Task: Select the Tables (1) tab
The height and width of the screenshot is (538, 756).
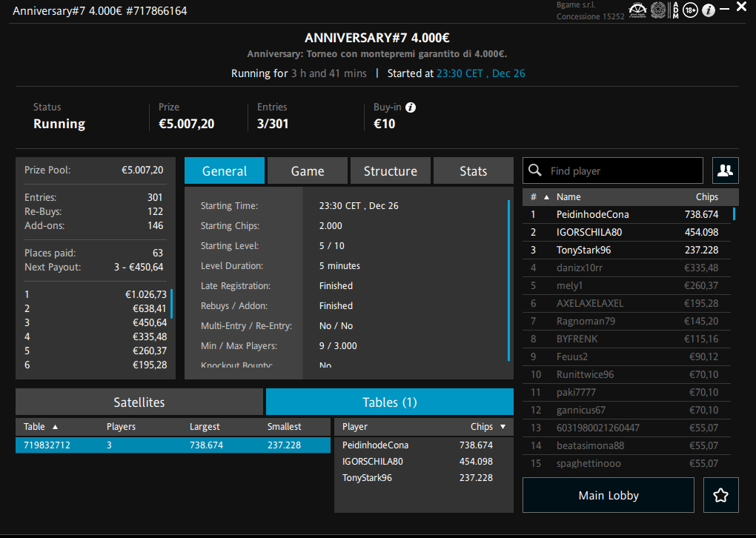Action: coord(390,402)
